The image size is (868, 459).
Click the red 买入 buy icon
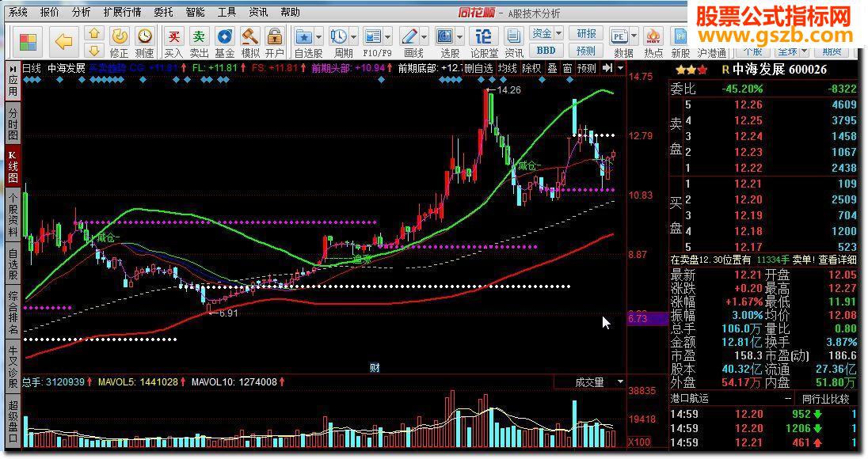click(173, 36)
